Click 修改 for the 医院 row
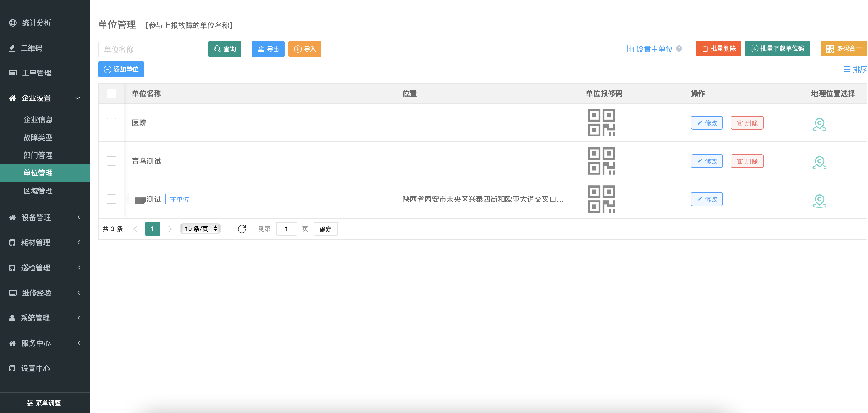 (x=707, y=123)
